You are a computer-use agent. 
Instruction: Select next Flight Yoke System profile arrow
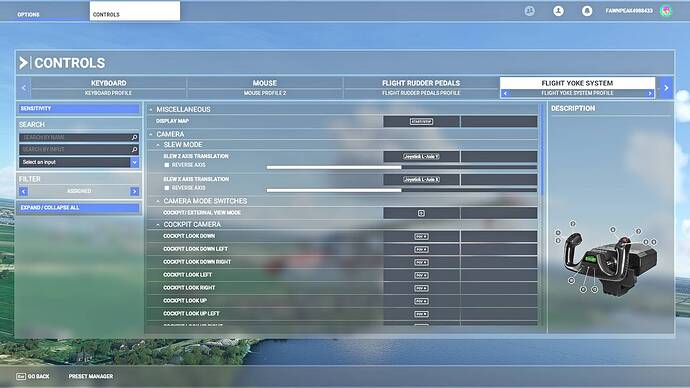[650, 93]
